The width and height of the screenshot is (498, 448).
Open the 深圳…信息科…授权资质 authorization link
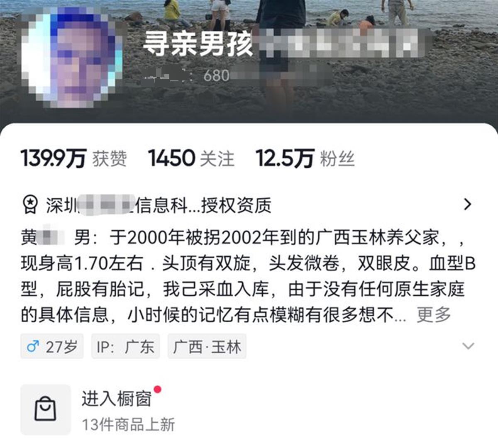(159, 205)
